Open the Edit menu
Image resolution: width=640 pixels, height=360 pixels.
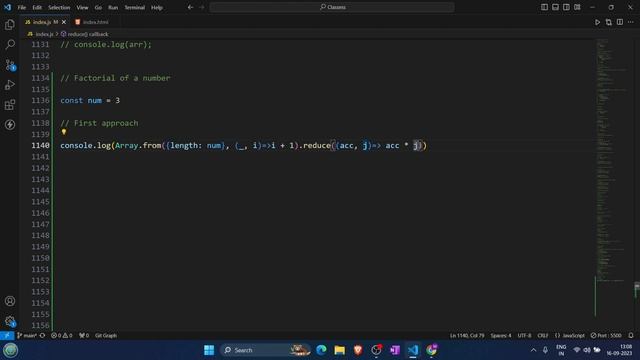pos(37,7)
